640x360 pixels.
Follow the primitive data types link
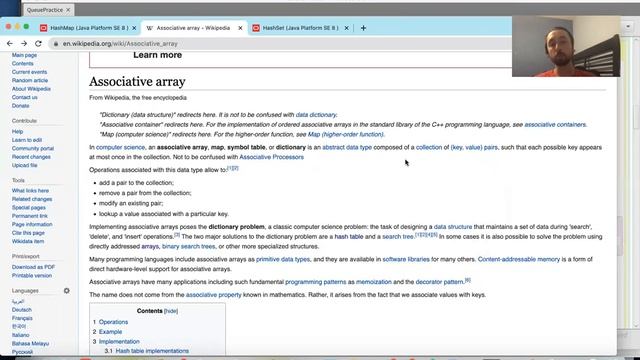[x=283, y=260]
